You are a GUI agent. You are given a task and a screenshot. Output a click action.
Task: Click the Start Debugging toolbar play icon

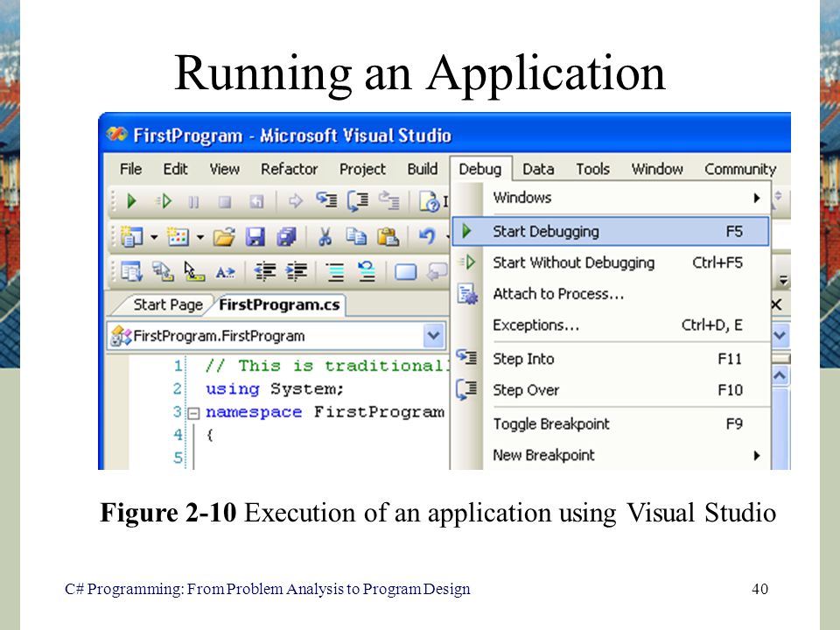coord(131,201)
